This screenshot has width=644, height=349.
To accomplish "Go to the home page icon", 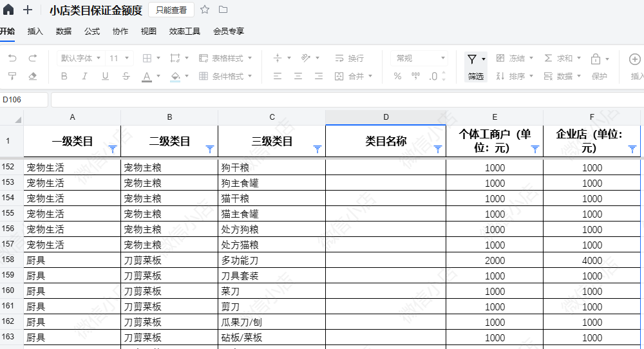I will (8, 10).
